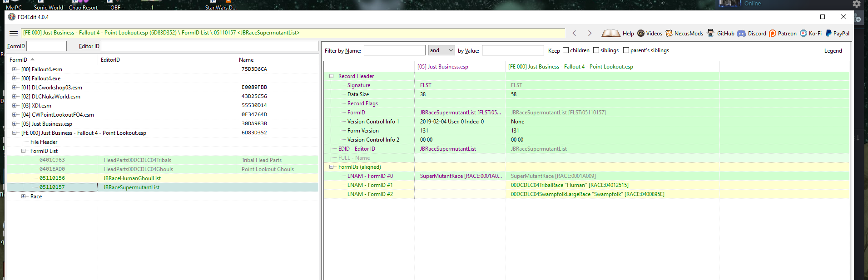
Task: Select the Form Version row
Action: 586,131
